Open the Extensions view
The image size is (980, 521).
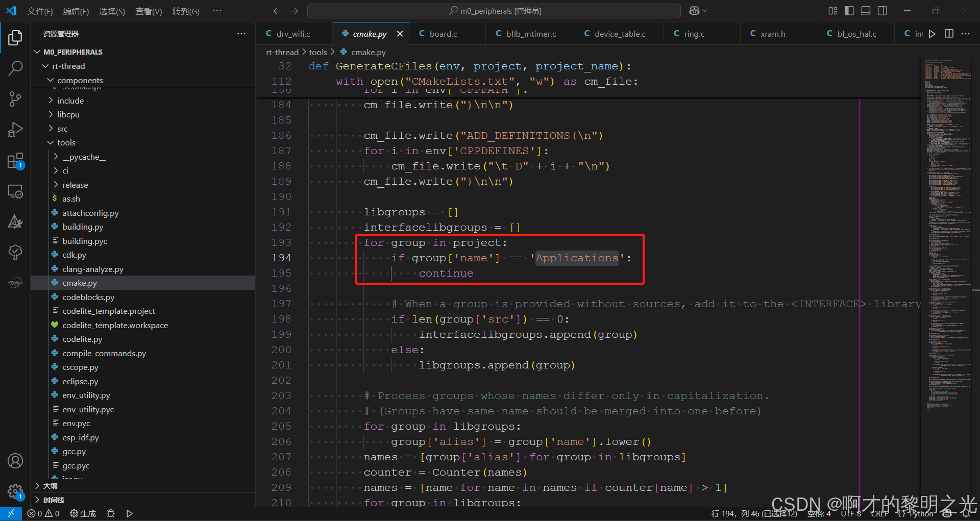pos(15,160)
